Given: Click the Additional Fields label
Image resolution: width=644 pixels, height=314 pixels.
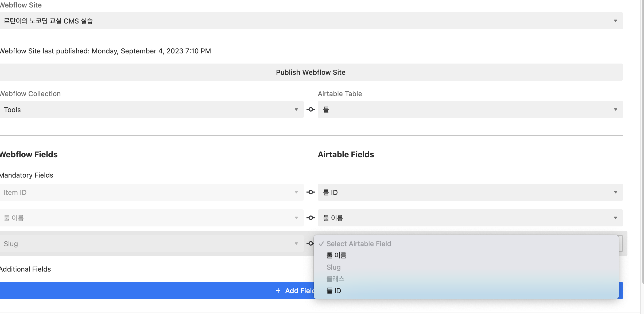Looking at the screenshot, I should pos(25,269).
